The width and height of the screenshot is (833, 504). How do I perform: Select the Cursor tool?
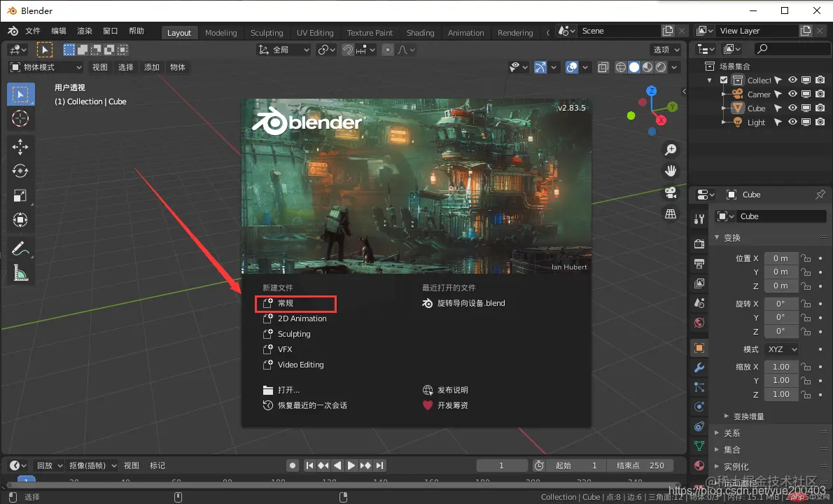21,118
